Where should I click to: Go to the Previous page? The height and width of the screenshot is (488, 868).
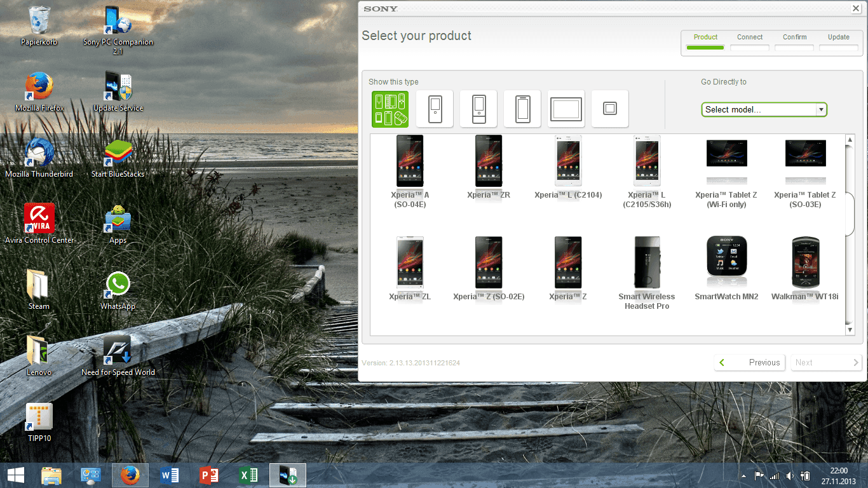click(750, 362)
